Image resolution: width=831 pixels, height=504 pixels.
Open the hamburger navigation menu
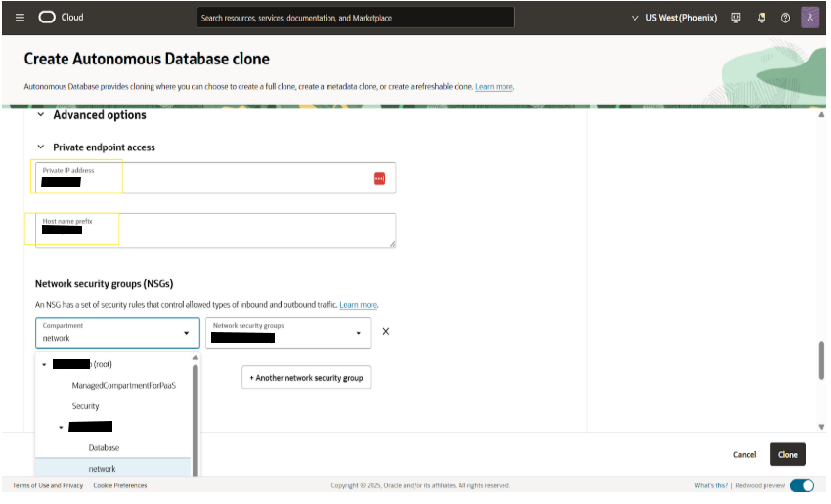20,18
